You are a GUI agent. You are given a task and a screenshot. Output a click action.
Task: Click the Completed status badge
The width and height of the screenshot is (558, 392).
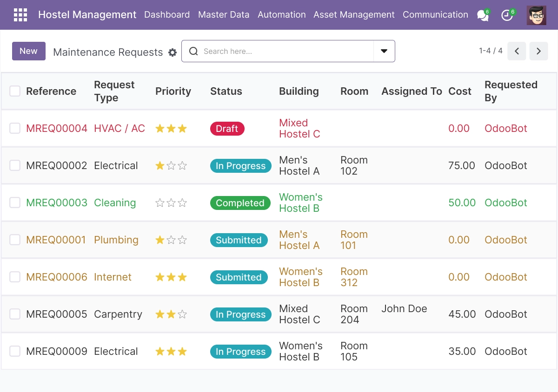pyautogui.click(x=240, y=203)
